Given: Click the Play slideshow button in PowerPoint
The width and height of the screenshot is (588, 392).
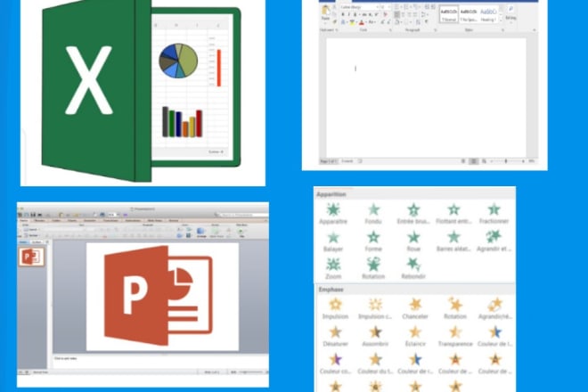Looking at the screenshot, I should [x=241, y=233].
